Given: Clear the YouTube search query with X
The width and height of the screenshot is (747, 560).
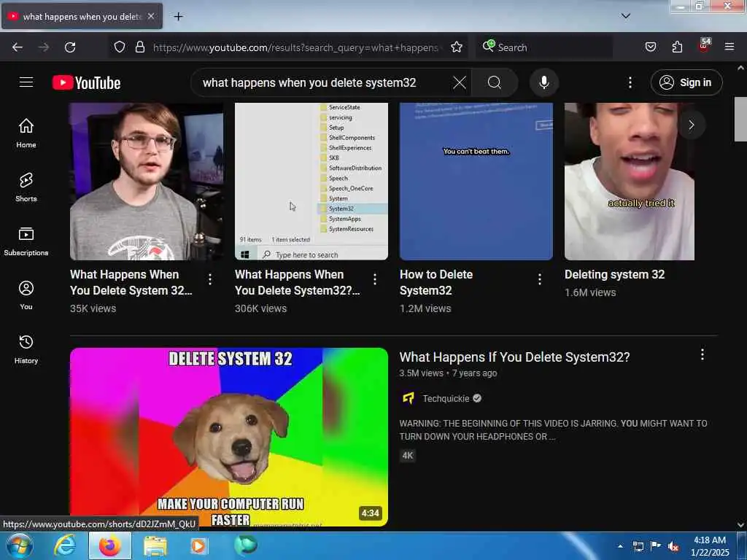Looking at the screenshot, I should point(460,82).
